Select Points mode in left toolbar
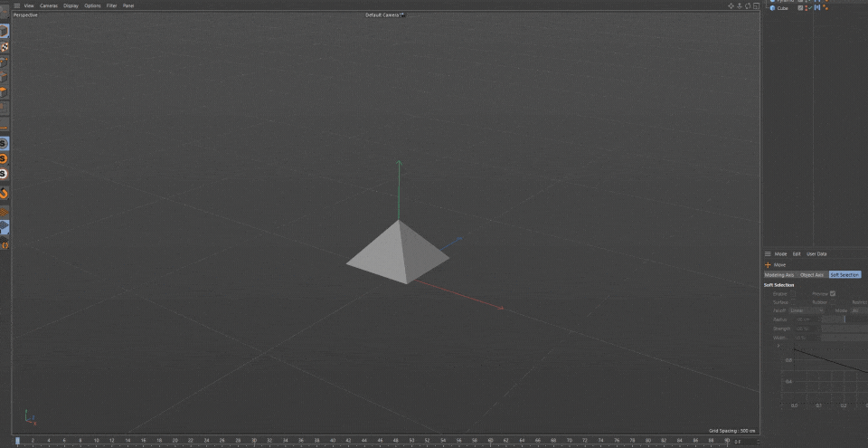Image resolution: width=868 pixels, height=448 pixels. point(4,62)
